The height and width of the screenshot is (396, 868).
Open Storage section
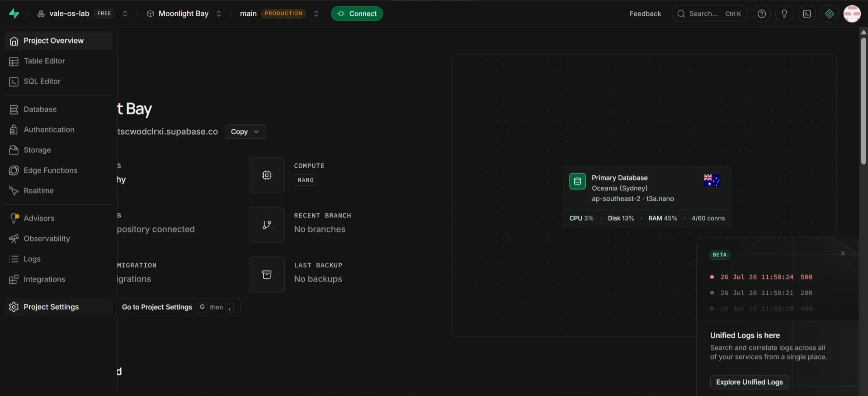(59, 150)
